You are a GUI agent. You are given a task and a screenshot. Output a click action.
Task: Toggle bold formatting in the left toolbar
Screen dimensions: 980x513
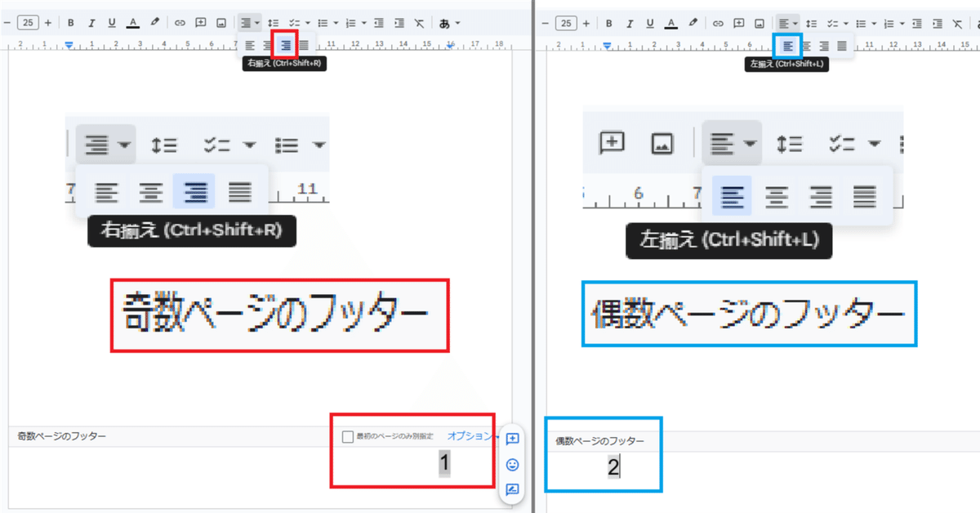pos(72,22)
